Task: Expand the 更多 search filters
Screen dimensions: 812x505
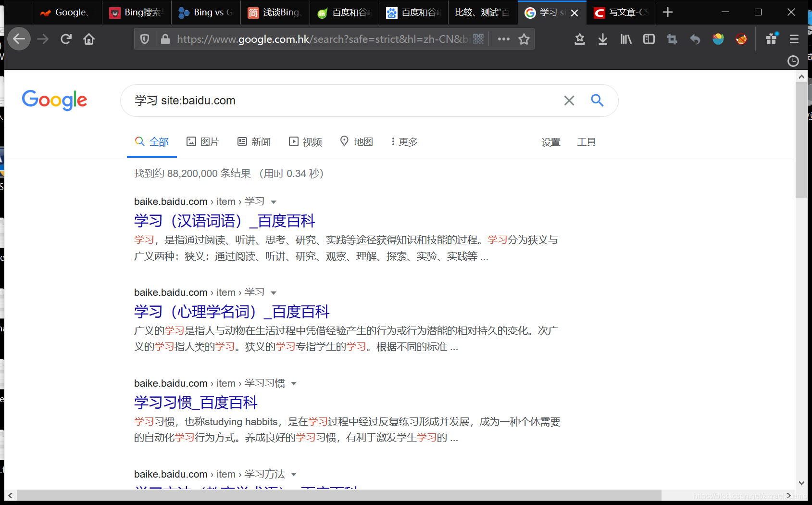Action: (404, 142)
